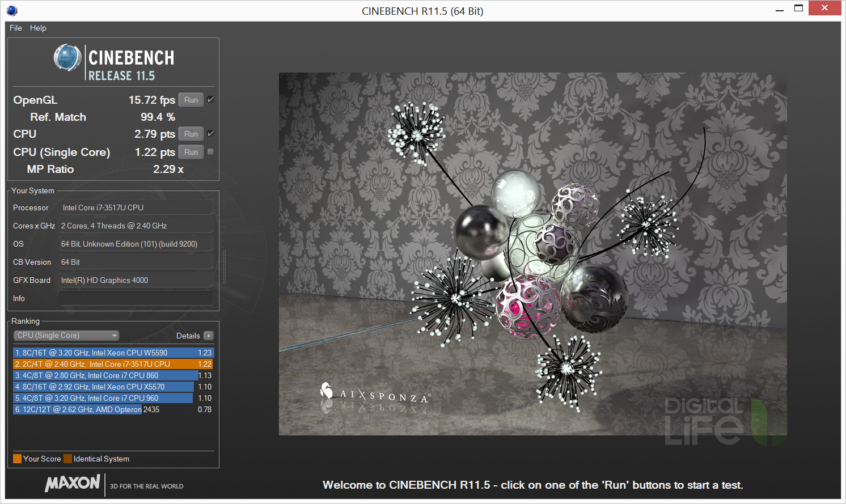Click the OS field showing build 9200
846x504 pixels.
pos(136,244)
